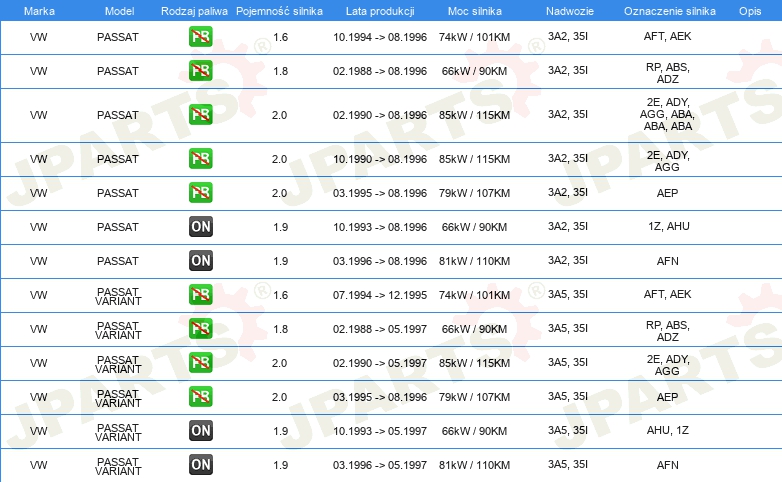Viewport: 782px width, 482px height.
Task: Click engine capacity 1.8 in the Passat Variant row
Action: [x=280, y=329]
